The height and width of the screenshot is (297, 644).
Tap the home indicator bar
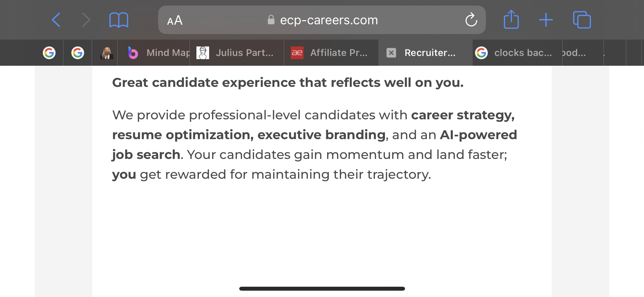pos(322,289)
